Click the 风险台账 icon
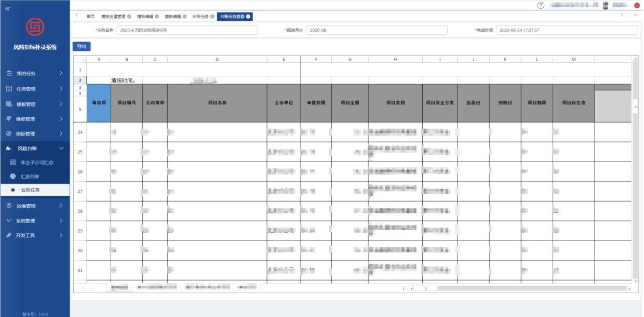The image size is (644, 317). pos(9,149)
